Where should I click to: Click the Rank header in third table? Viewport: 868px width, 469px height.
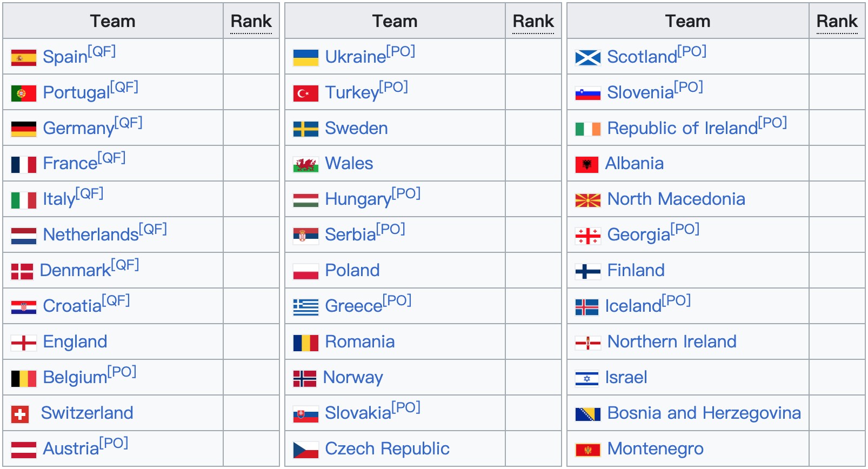837,21
